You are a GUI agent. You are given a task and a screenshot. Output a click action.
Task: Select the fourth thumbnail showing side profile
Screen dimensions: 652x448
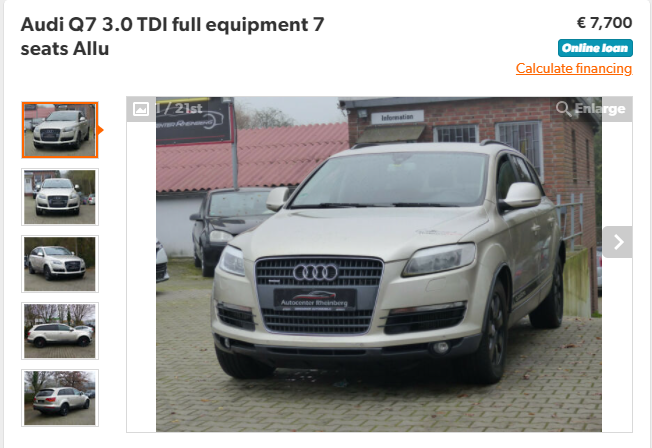tap(60, 331)
